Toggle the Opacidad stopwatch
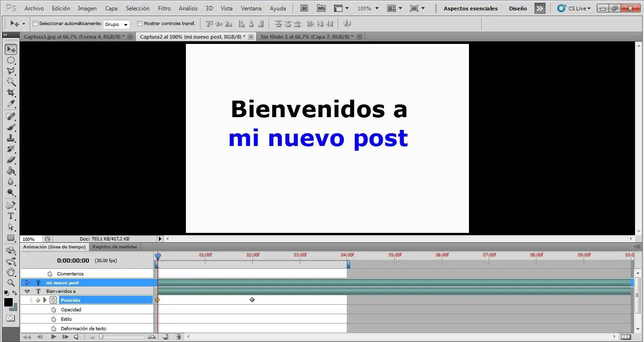This screenshot has height=342, width=644. (x=53, y=310)
